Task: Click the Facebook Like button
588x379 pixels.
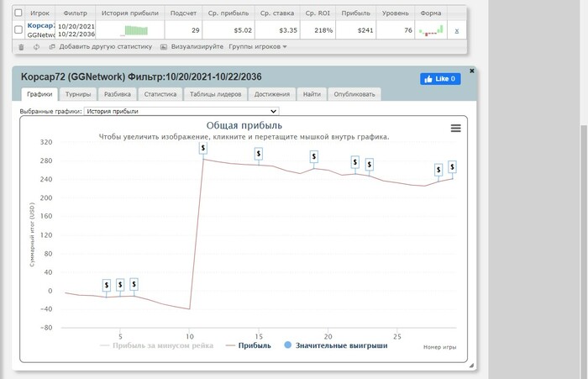Action: [x=440, y=79]
